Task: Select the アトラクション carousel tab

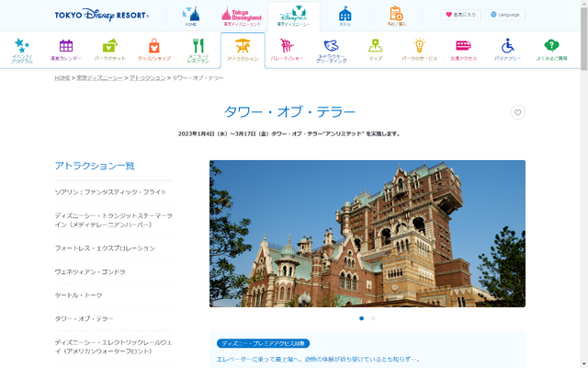Action: click(x=243, y=51)
